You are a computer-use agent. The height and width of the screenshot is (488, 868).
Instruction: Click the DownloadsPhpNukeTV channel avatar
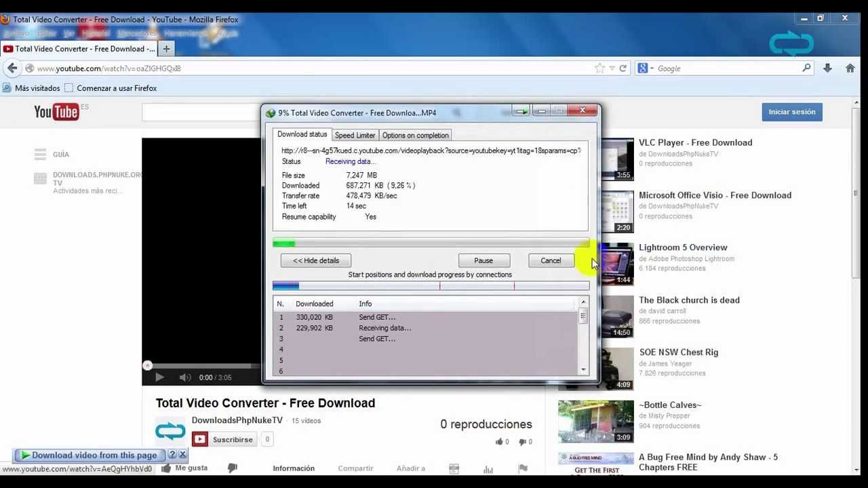click(170, 430)
